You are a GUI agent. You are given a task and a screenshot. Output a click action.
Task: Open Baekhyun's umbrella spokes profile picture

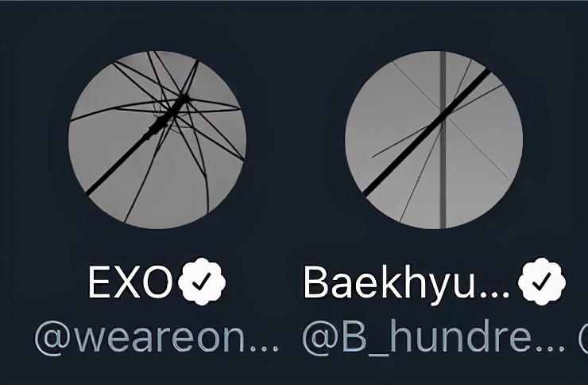[434, 139]
